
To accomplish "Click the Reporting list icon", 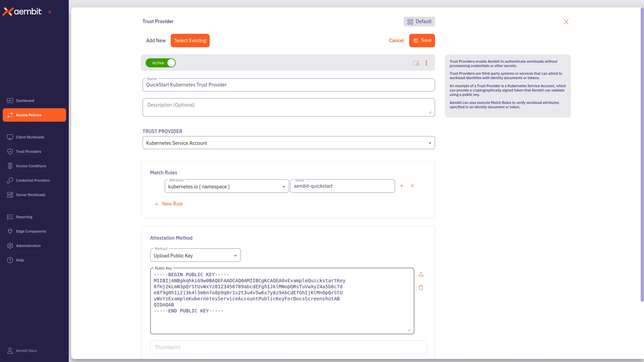I will tap(10, 217).
